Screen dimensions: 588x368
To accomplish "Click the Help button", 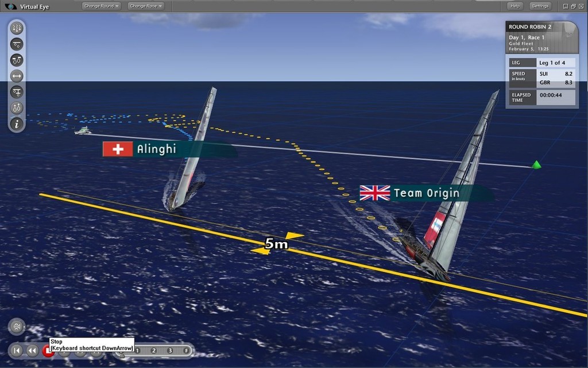I will 515,6.
